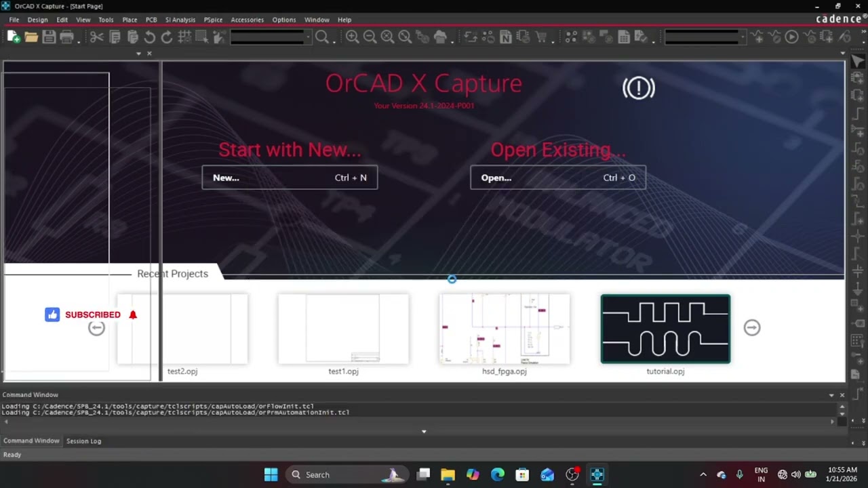Click the Redo arrow icon

point(167,37)
